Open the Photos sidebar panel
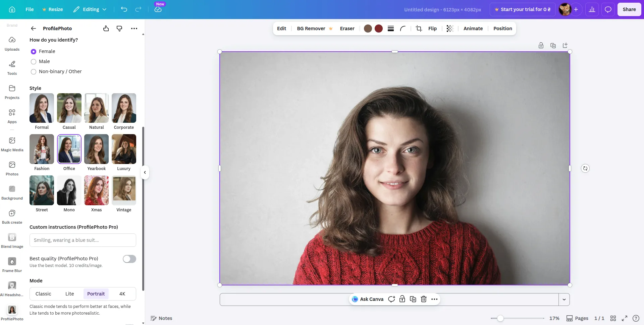Screen dimensions: 644x325 coord(12,168)
